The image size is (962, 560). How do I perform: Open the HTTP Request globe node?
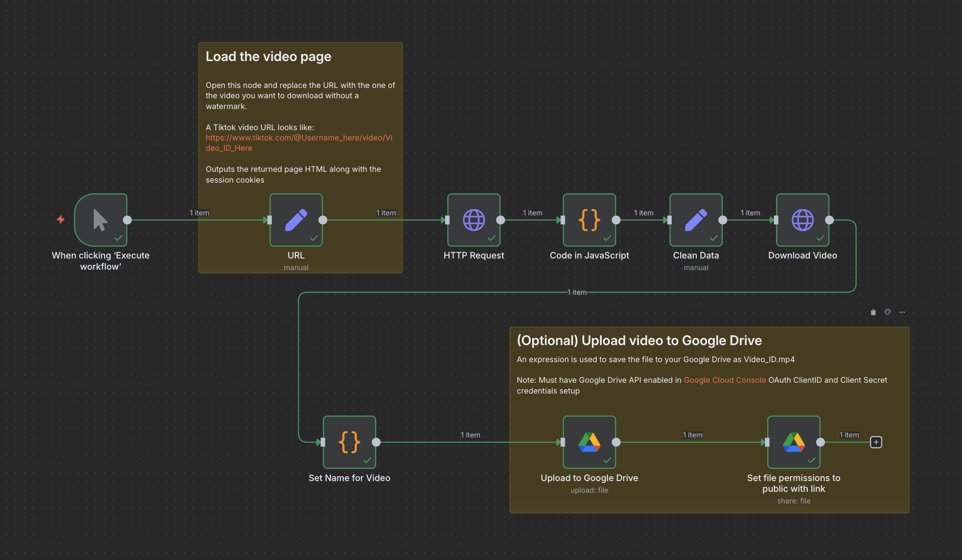[x=474, y=220]
